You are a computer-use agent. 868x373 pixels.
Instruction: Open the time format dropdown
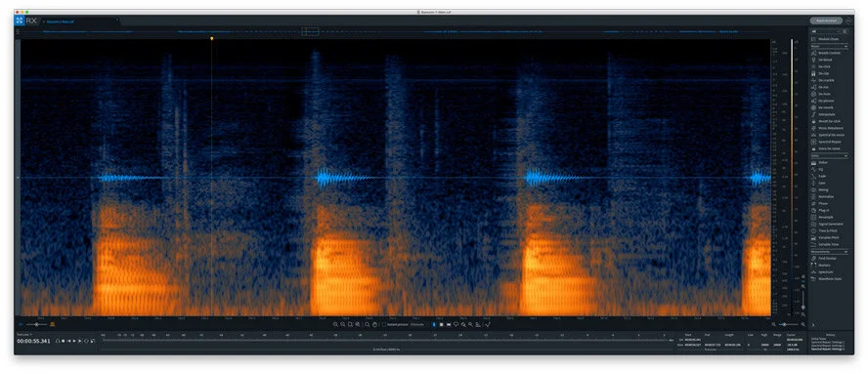[x=24, y=335]
